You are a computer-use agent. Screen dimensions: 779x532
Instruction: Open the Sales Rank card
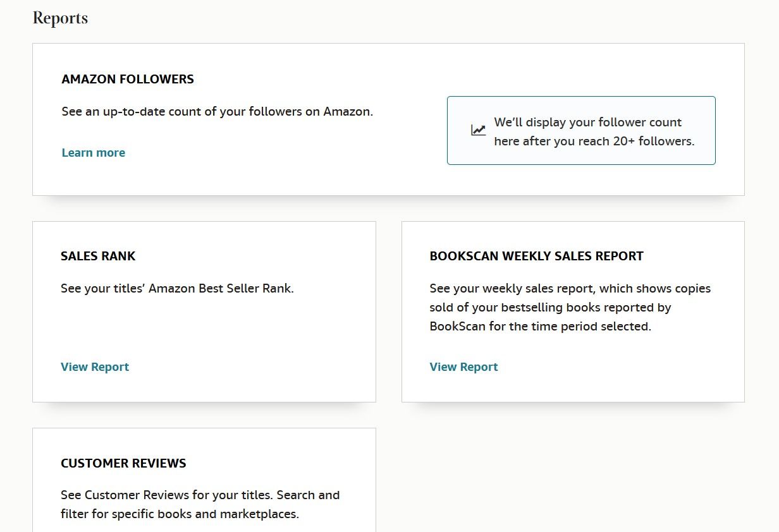[x=204, y=311]
